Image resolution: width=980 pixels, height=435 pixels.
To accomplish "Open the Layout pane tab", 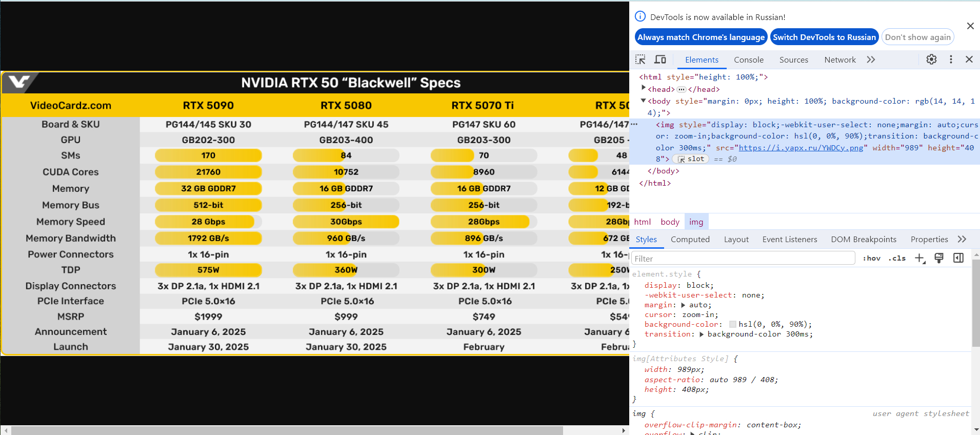I will click(x=736, y=240).
